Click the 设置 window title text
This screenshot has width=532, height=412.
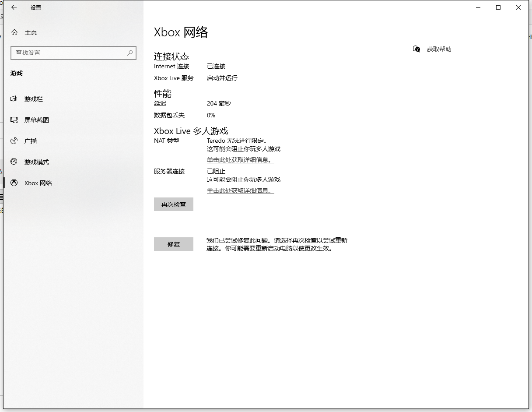tap(36, 8)
